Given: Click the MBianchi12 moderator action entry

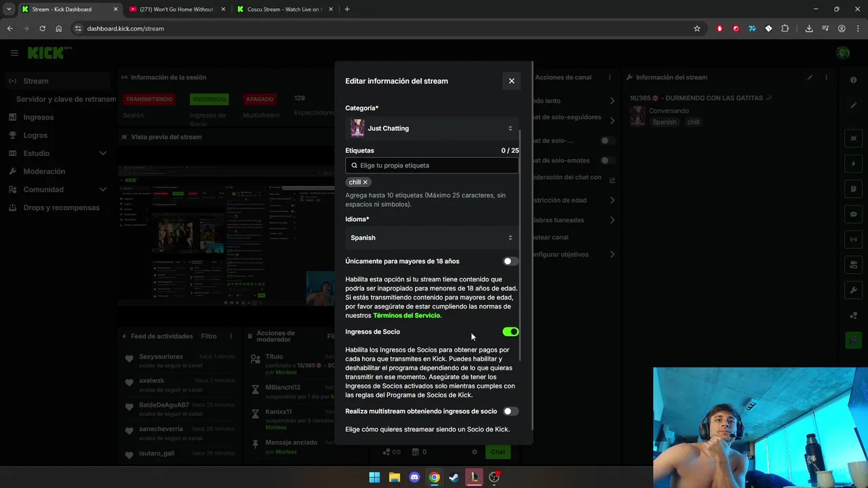Looking at the screenshot, I should click(292, 392).
